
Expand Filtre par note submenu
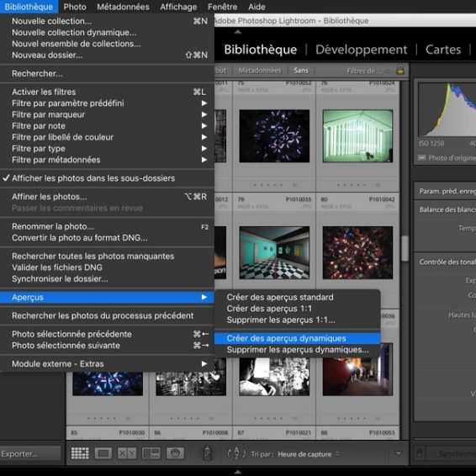107,125
